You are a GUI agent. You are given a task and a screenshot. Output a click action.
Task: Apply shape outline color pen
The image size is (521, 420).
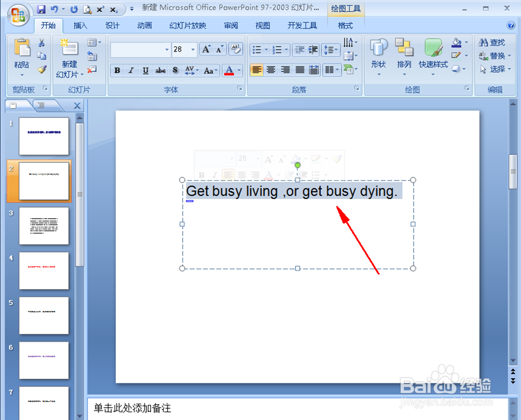click(x=456, y=56)
